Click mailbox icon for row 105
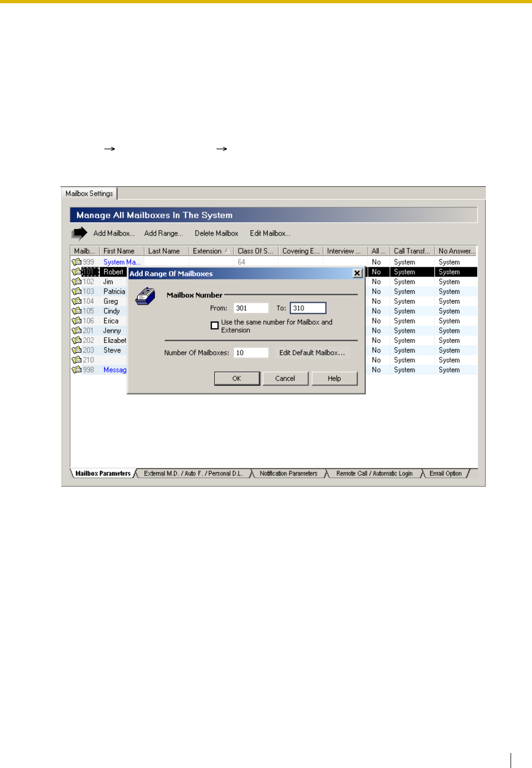The image size is (532, 768). pos(77,311)
